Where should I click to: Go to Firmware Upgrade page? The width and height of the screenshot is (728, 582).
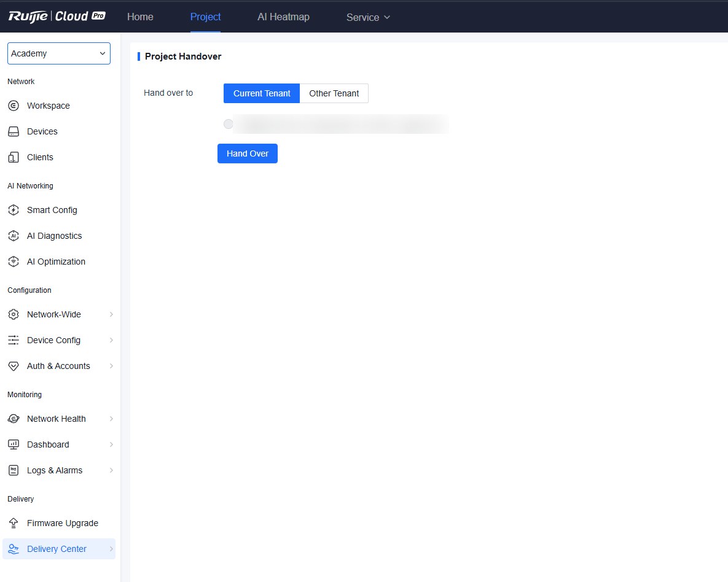pyautogui.click(x=59, y=524)
